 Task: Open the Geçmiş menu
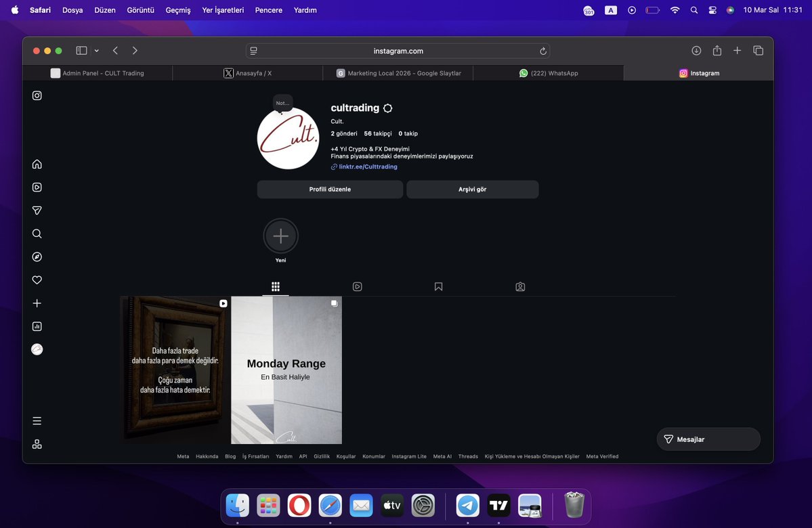pyautogui.click(x=177, y=10)
